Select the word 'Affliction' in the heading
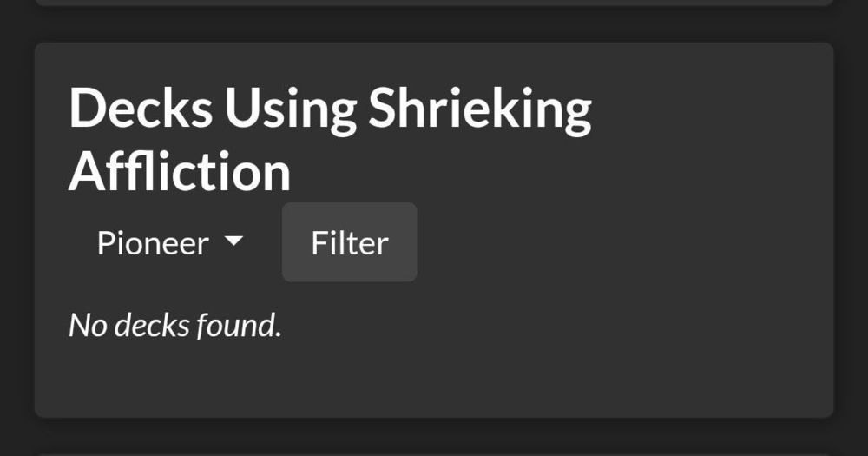 click(x=180, y=171)
